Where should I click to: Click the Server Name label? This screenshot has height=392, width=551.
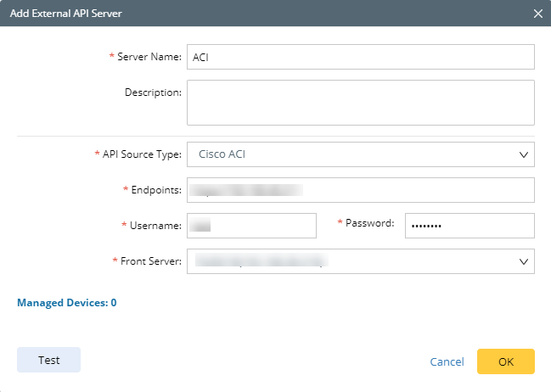pyautogui.click(x=149, y=57)
